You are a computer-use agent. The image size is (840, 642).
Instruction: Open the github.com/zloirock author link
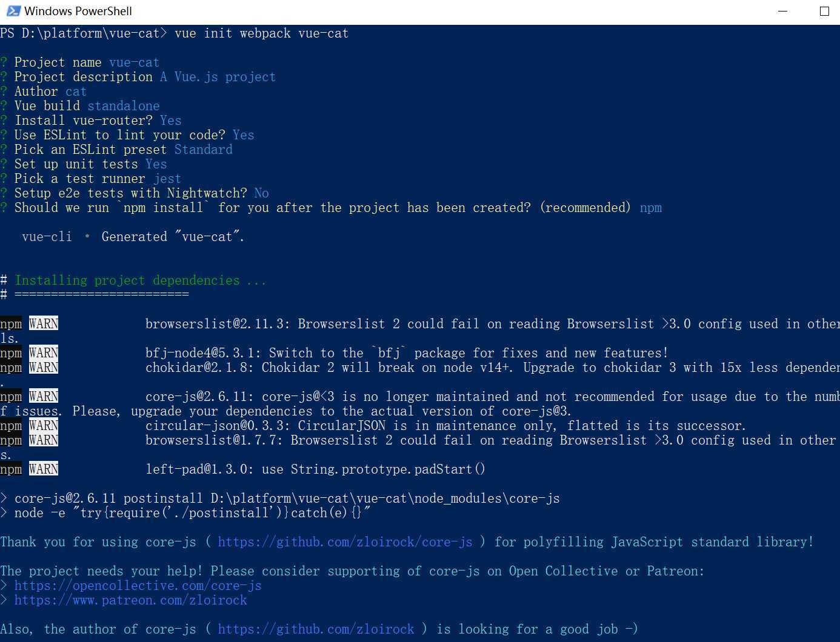(x=316, y=629)
